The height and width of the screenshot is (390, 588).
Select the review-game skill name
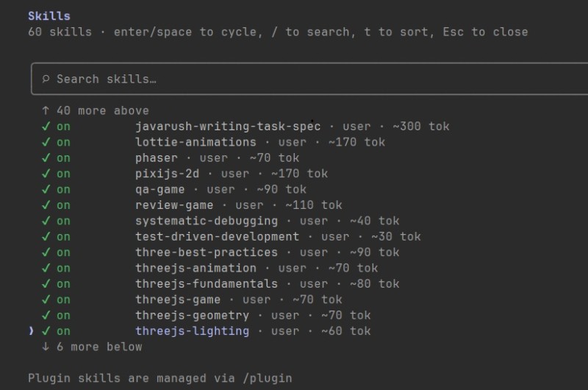click(x=174, y=205)
